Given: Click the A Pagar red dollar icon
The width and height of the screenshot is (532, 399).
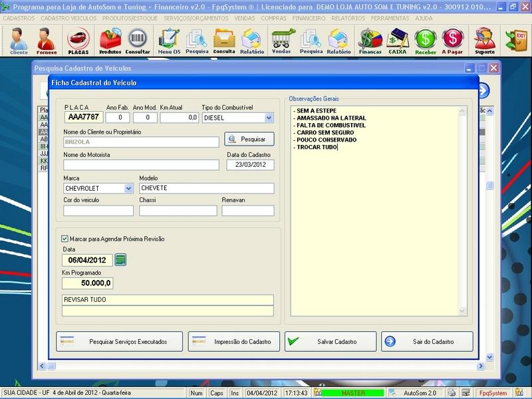Looking at the screenshot, I should [452, 41].
